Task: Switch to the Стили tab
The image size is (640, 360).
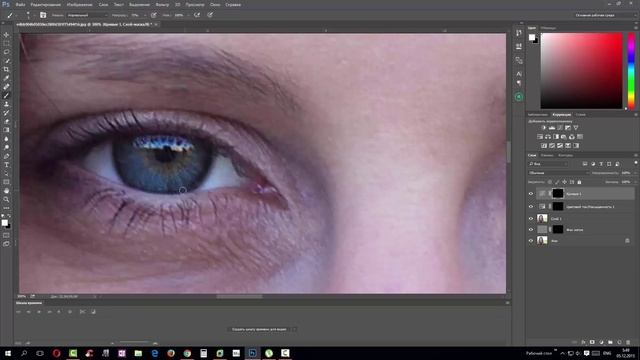Action: (581, 115)
